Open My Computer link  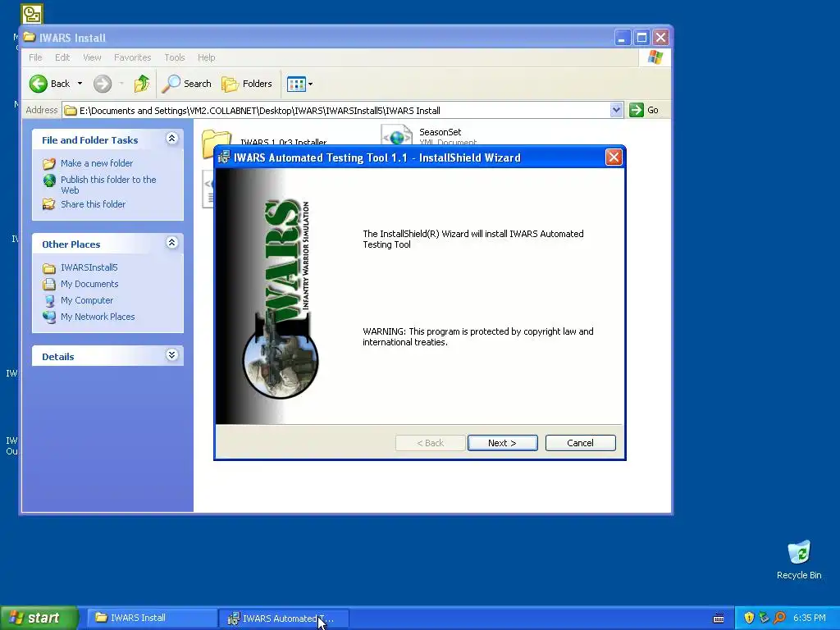click(87, 300)
